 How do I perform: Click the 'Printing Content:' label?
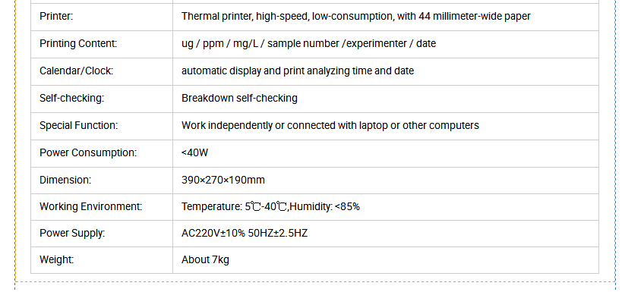[x=78, y=43]
